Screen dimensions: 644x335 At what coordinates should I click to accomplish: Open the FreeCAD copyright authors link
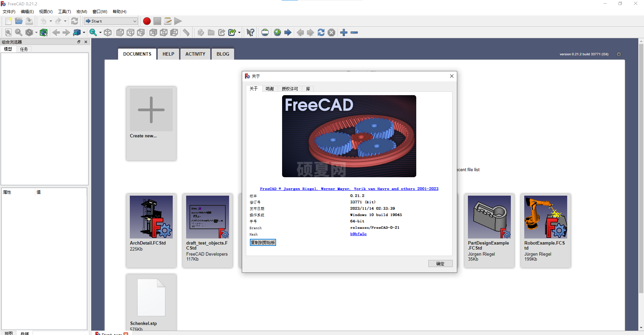click(x=349, y=189)
